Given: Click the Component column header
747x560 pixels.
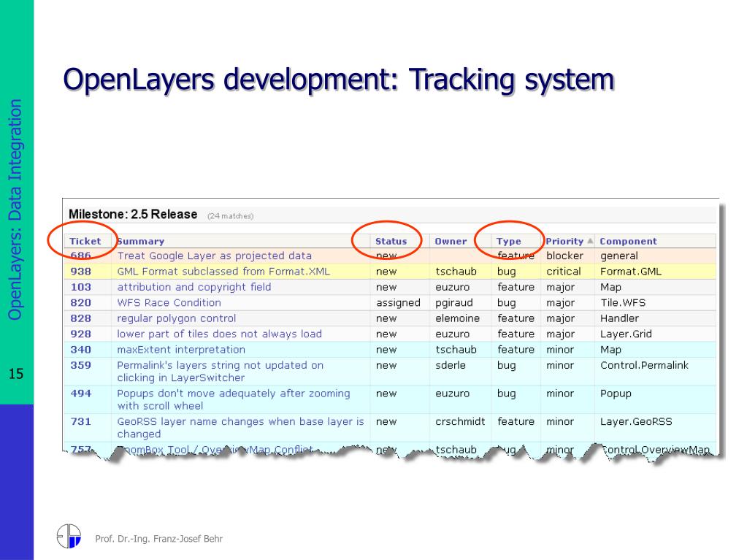Looking at the screenshot, I should (x=629, y=242).
